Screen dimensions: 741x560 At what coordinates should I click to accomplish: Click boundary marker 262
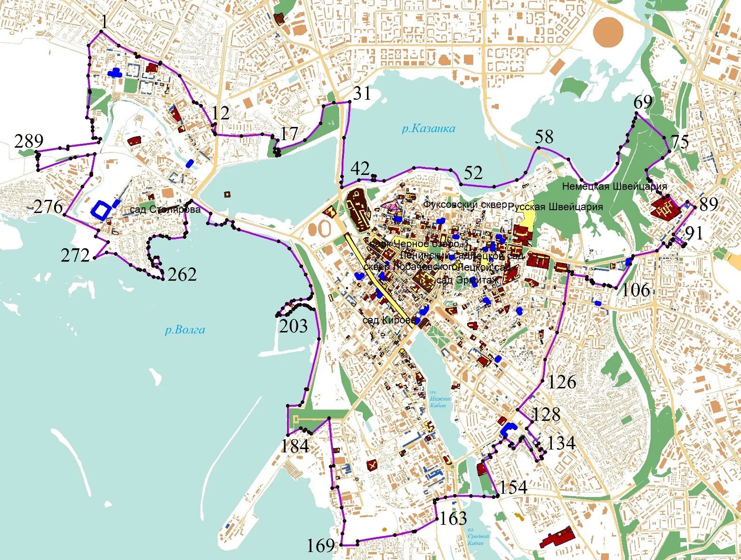tap(182, 275)
